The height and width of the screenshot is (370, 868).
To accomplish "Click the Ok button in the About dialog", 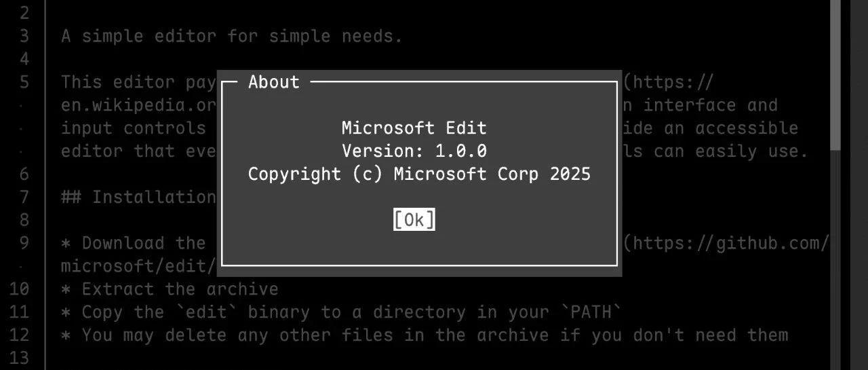I will coord(414,219).
